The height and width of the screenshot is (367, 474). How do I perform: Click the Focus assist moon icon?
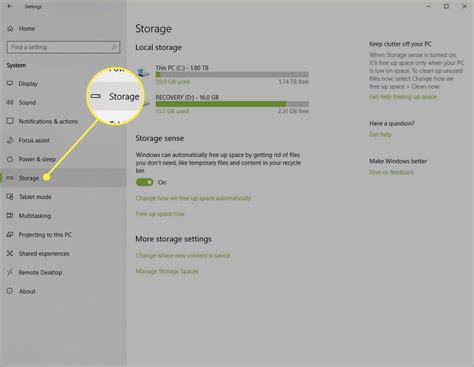(10, 140)
